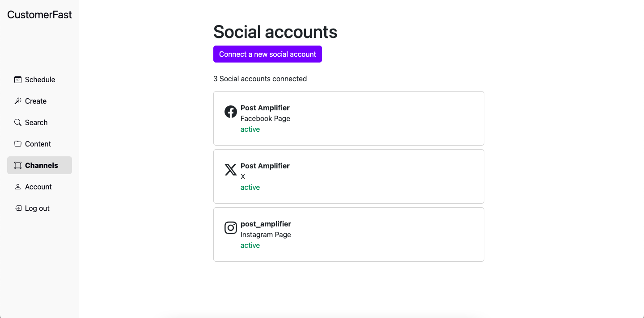The image size is (644, 318).
Task: Click the Log out arrow icon
Action: pos(18,208)
